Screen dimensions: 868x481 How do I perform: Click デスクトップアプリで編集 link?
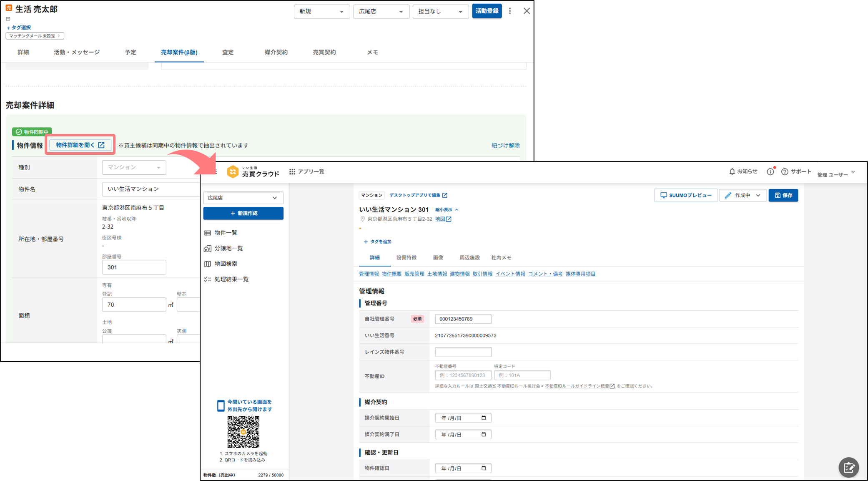418,195
